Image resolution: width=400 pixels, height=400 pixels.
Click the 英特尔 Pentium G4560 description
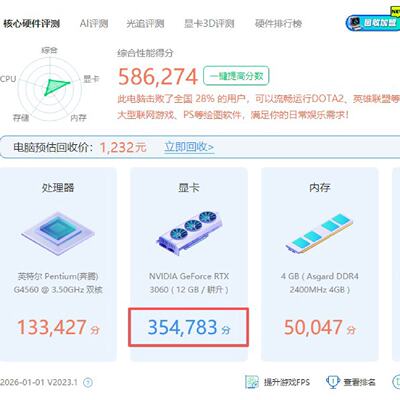(x=58, y=283)
